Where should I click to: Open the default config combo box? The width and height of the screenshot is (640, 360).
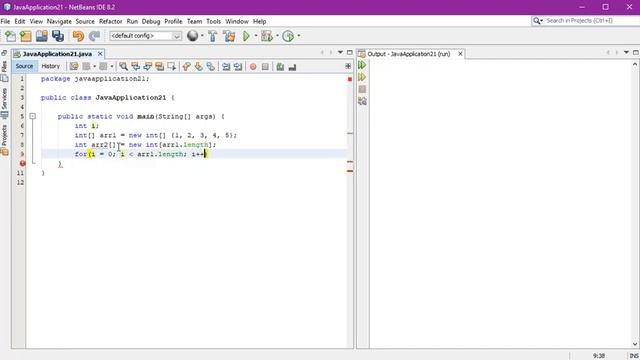coord(145,36)
